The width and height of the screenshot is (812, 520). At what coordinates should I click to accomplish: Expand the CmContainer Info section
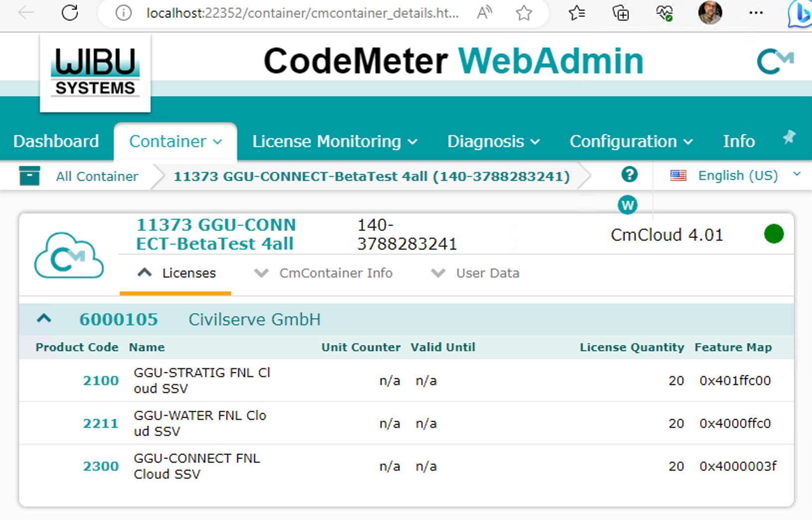324,273
